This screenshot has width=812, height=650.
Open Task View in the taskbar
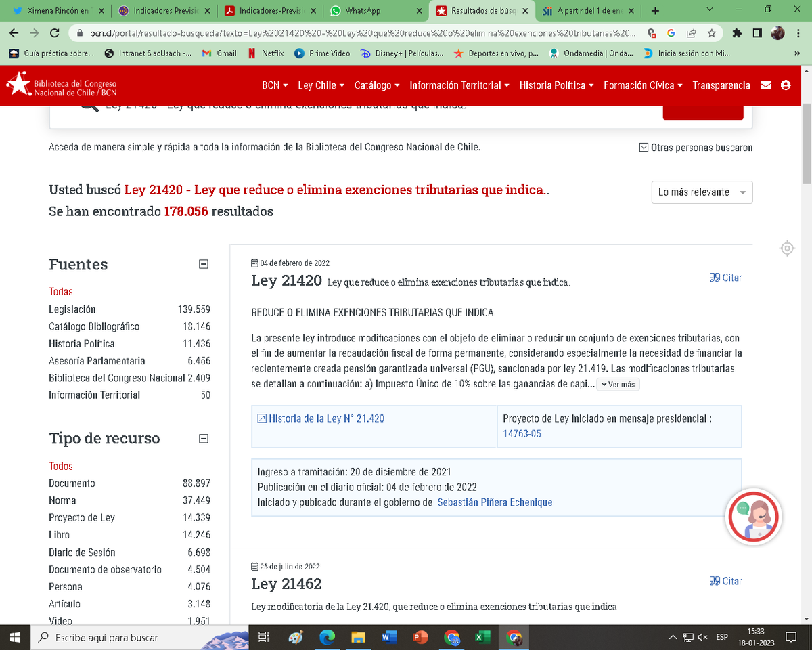coord(264,637)
